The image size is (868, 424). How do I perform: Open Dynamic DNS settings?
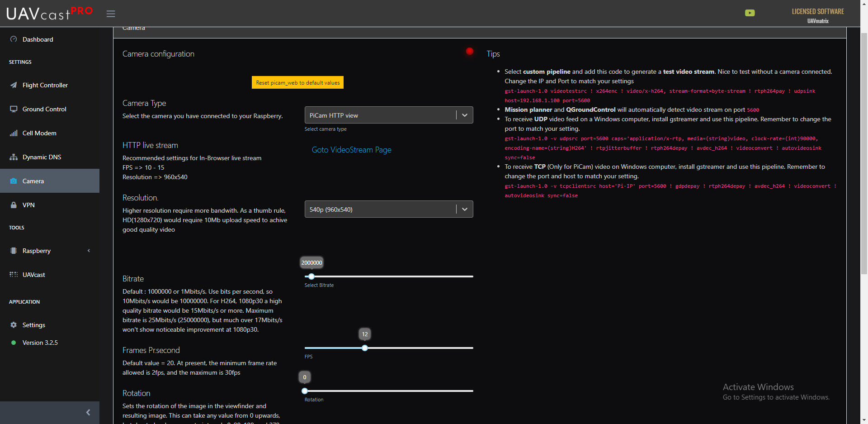50,157
